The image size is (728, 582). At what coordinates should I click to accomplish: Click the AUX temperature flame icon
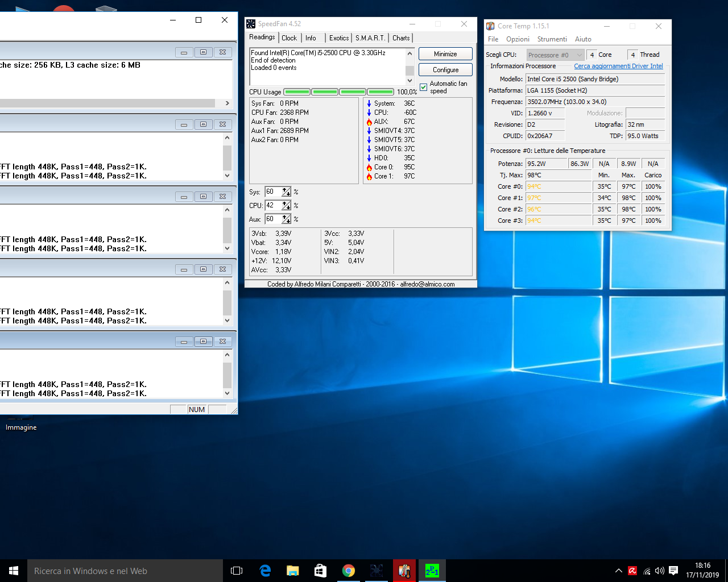pos(369,122)
